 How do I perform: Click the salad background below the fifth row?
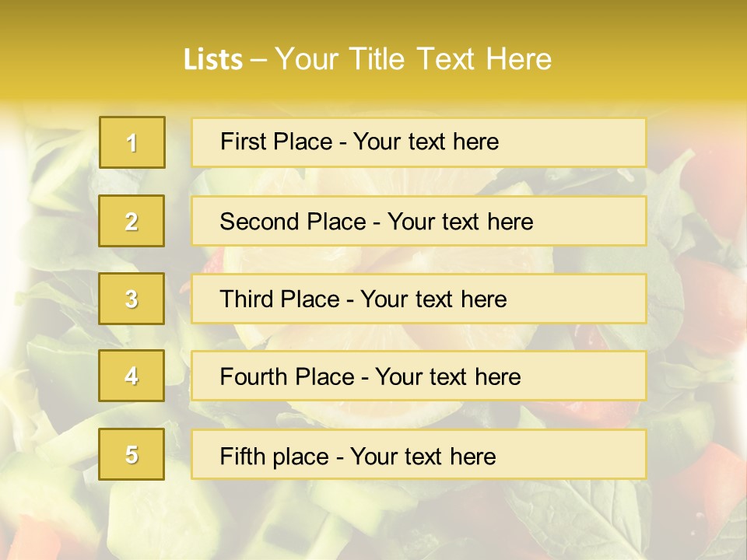tap(373, 521)
